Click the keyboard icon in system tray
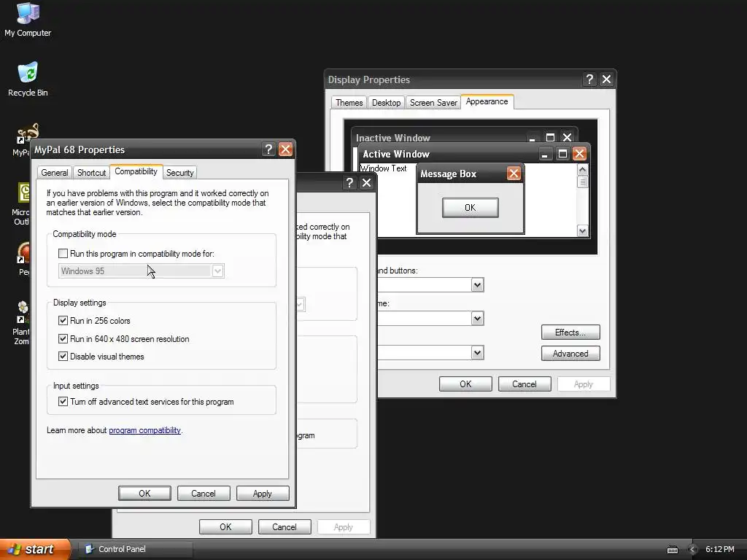This screenshot has width=747, height=560. (x=672, y=550)
